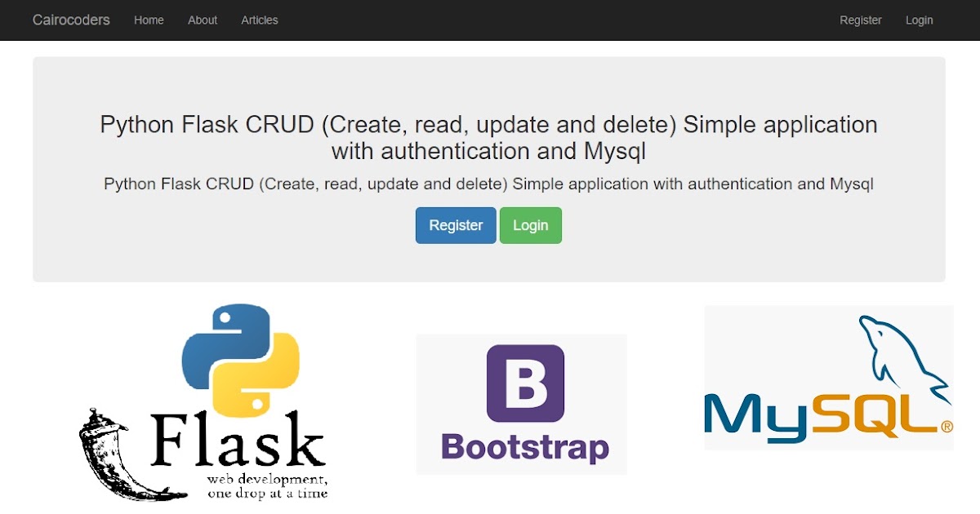Viewport: 980px width, 514px height.
Task: Open the Articles section
Action: click(x=259, y=20)
